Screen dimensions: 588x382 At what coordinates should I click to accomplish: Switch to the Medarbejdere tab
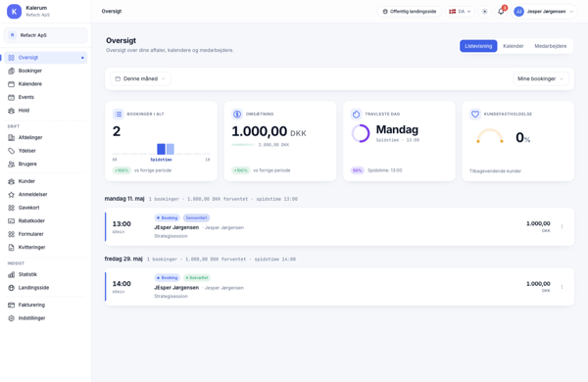click(551, 46)
